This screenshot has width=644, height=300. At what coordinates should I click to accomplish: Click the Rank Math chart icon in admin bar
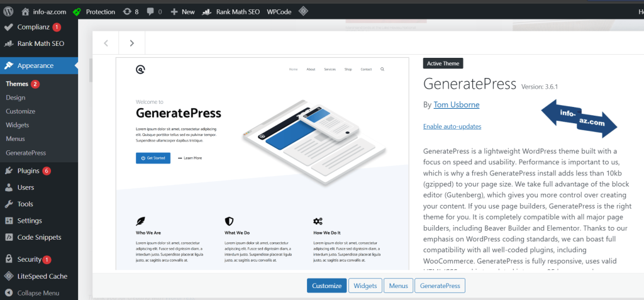coord(207,11)
